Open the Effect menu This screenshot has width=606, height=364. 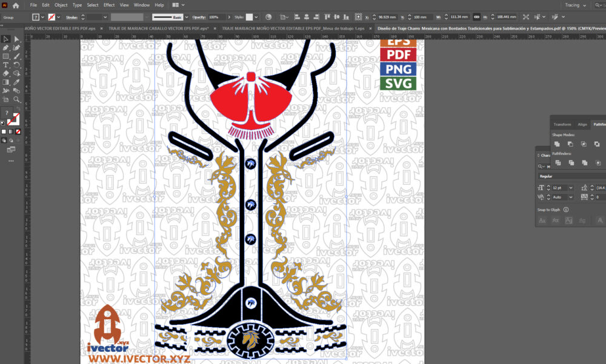click(x=109, y=5)
